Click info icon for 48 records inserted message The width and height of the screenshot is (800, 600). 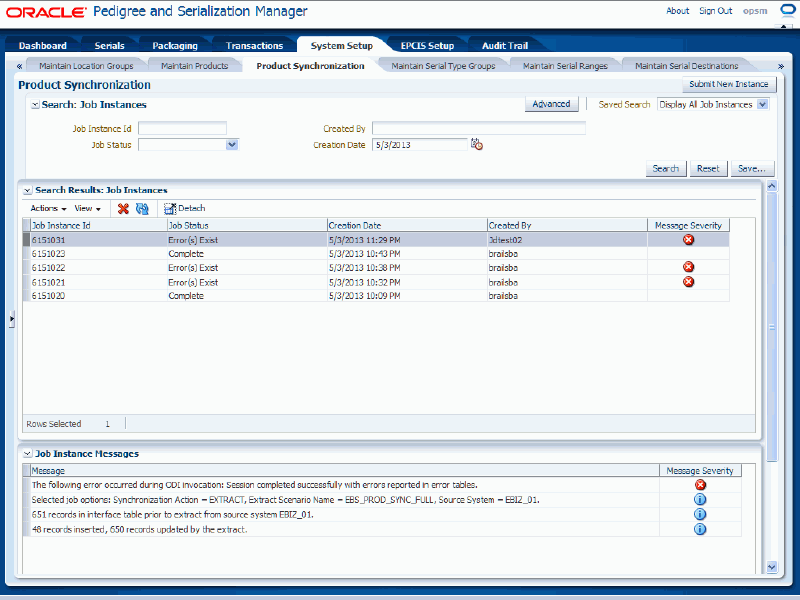tap(701, 529)
